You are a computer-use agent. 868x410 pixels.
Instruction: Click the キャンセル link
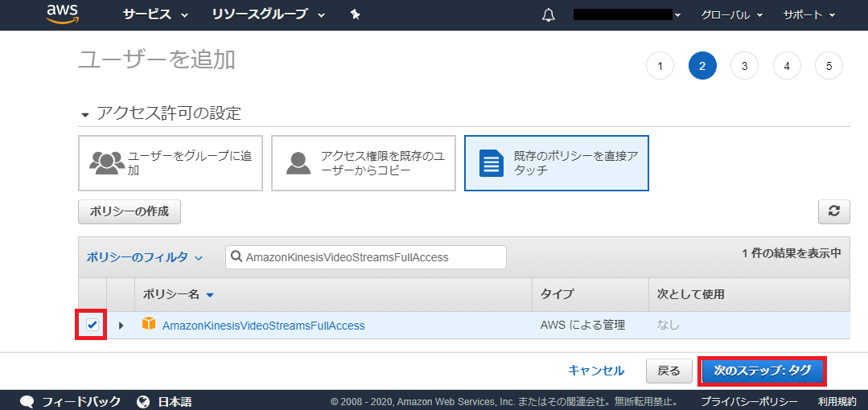(x=596, y=371)
